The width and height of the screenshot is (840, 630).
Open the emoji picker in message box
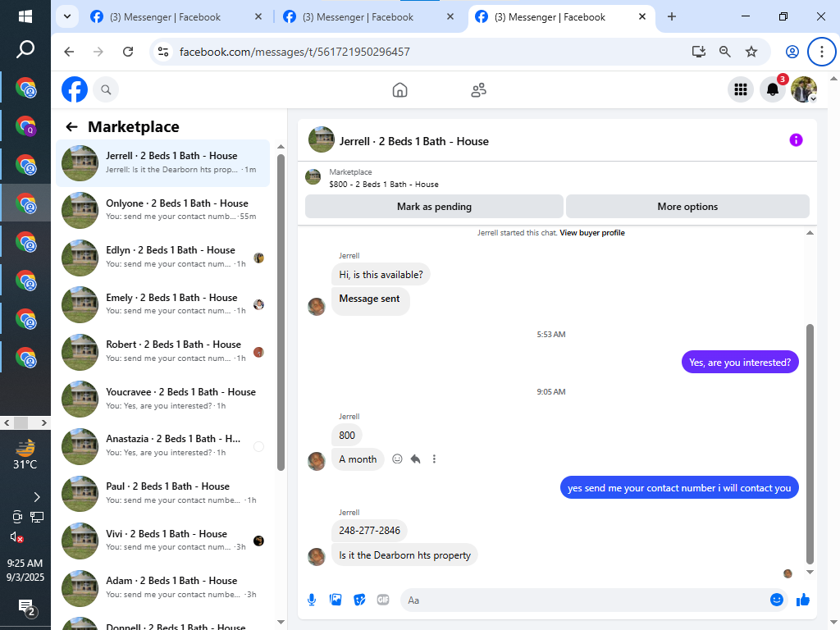click(x=777, y=600)
